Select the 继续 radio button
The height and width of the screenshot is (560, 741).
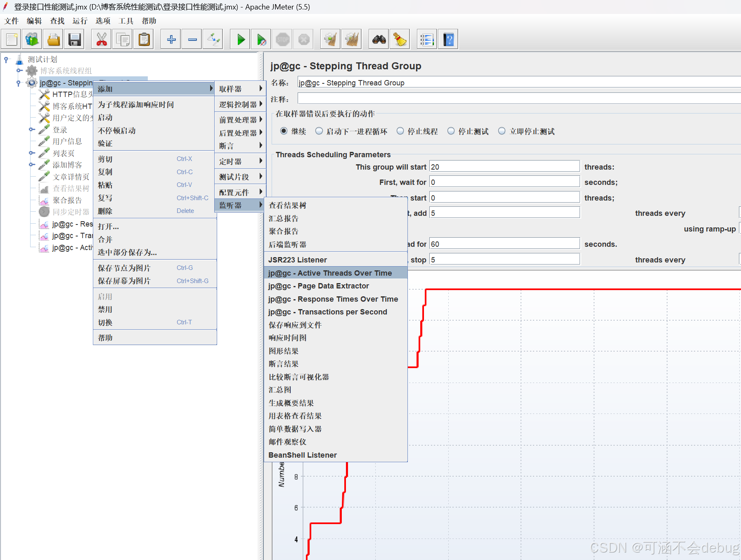(284, 131)
